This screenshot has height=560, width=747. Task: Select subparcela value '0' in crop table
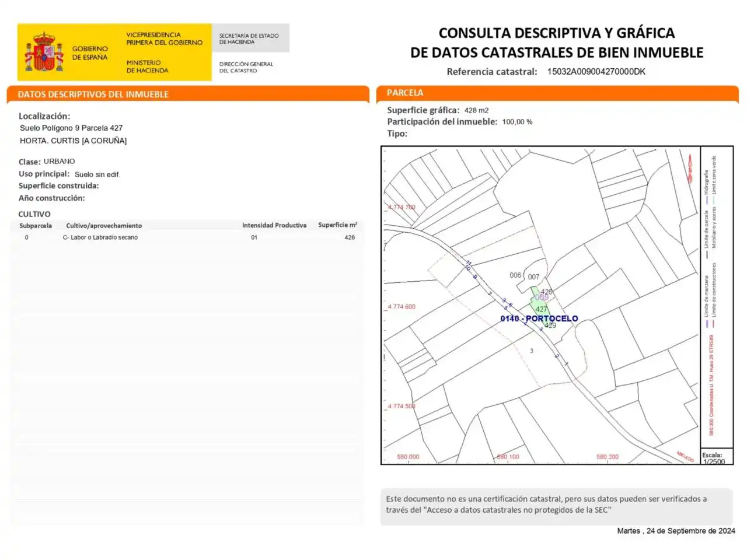(26, 237)
